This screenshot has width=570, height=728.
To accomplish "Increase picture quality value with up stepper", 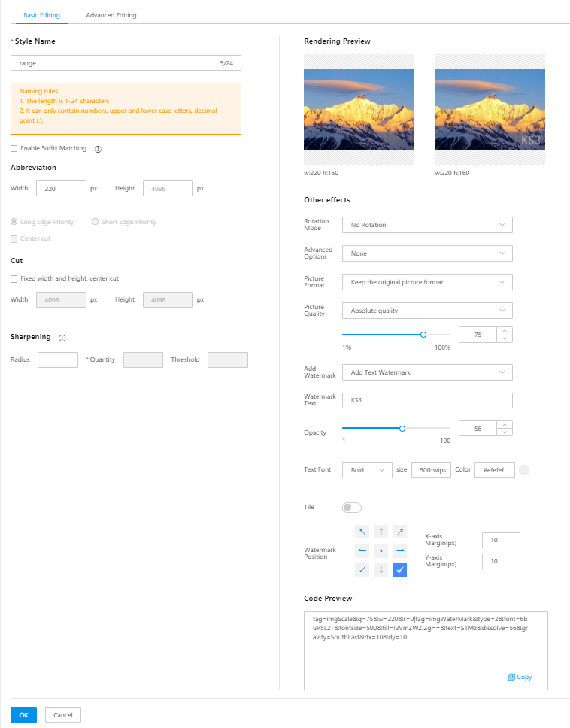I will click(505, 331).
